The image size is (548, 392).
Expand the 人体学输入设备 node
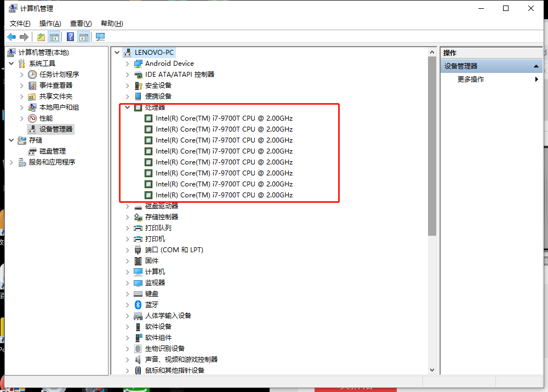(128, 316)
